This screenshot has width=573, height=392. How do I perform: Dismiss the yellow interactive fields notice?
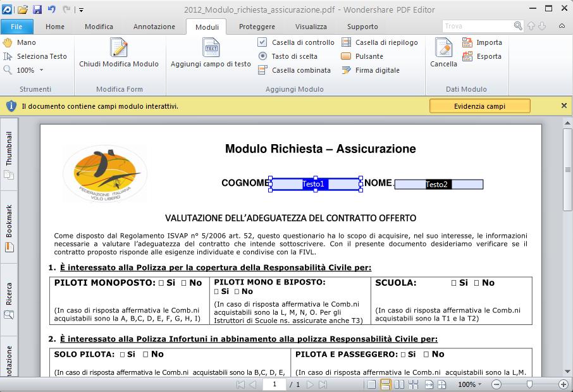click(564, 106)
